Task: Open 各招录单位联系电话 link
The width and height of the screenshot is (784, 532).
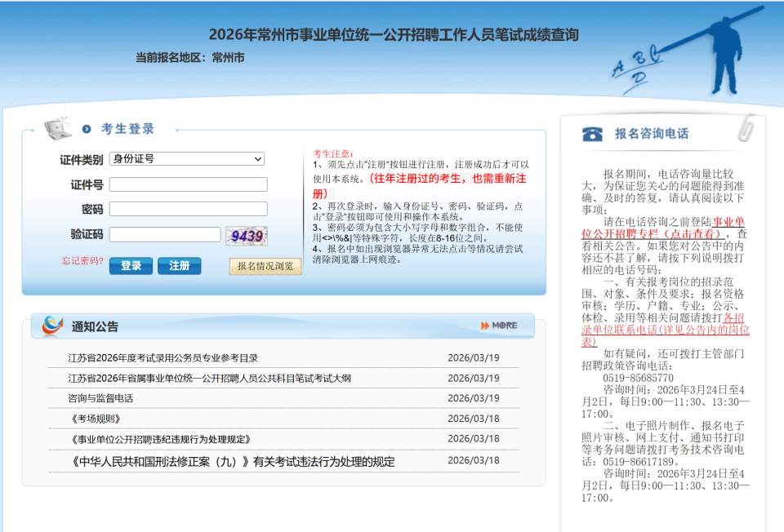Action: [x=665, y=330]
